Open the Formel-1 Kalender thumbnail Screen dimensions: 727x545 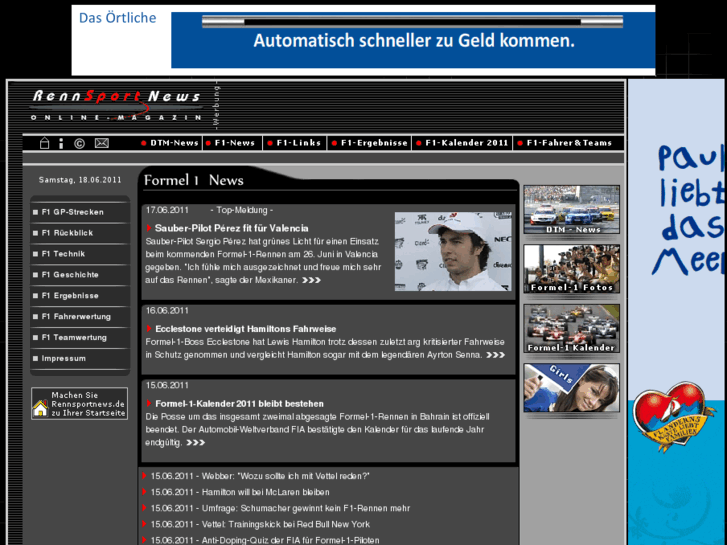tap(571, 328)
